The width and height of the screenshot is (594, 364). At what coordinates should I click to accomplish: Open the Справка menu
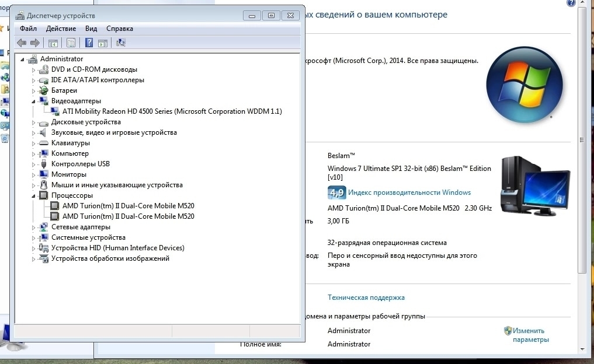(x=119, y=29)
